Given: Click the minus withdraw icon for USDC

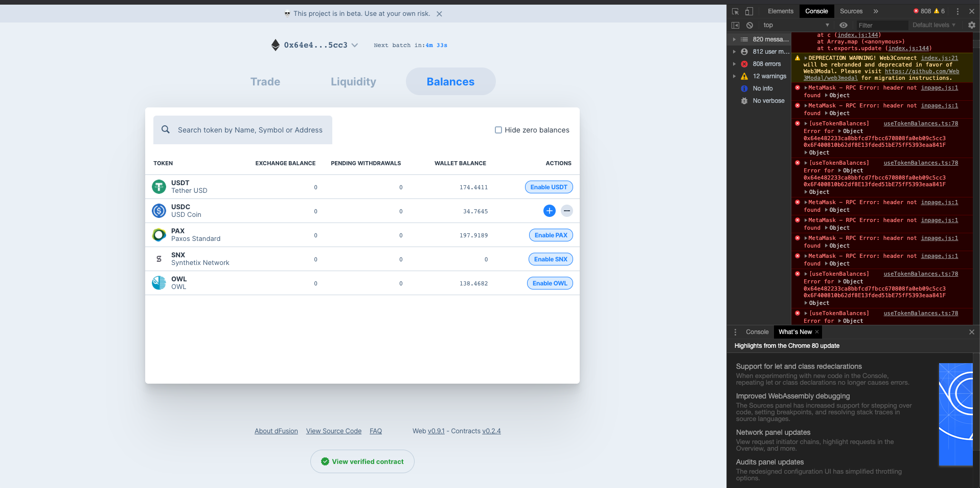Looking at the screenshot, I should click(566, 211).
